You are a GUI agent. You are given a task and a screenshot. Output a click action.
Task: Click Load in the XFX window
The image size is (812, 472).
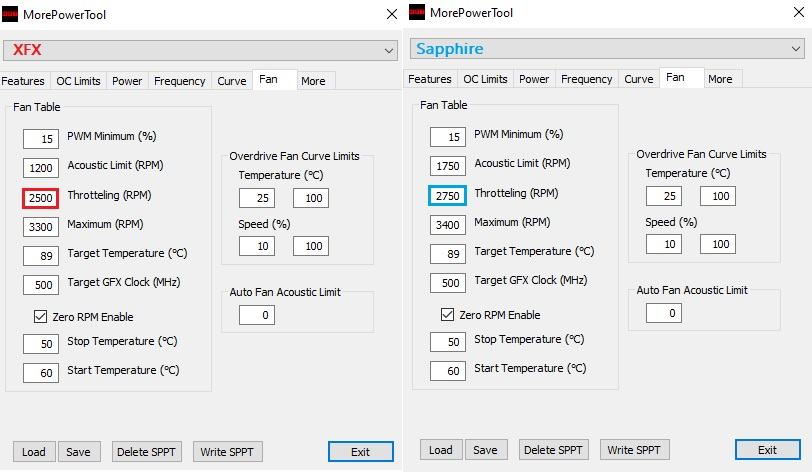coord(34,452)
